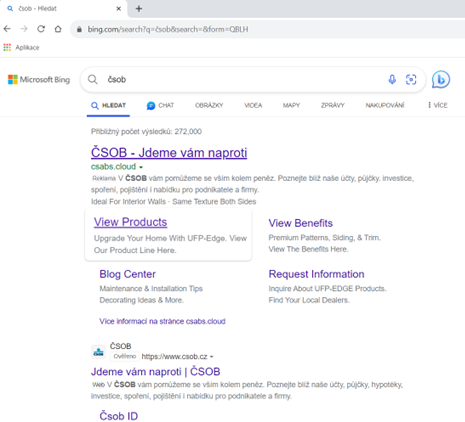Open the ZPRÁVY tab
This screenshot has width=465, height=422.
333,106
